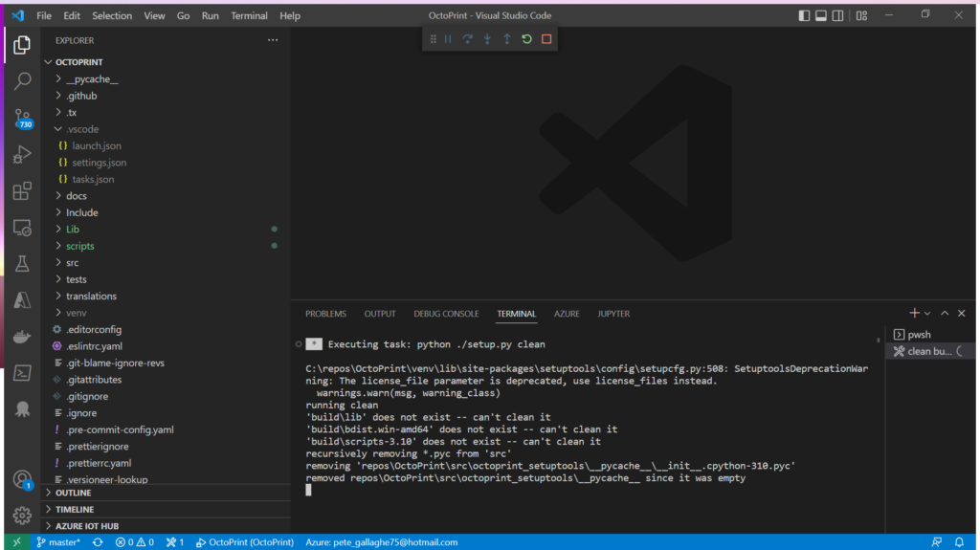
Task: Expand the __pycache__ folder
Action: pyautogui.click(x=166, y=78)
